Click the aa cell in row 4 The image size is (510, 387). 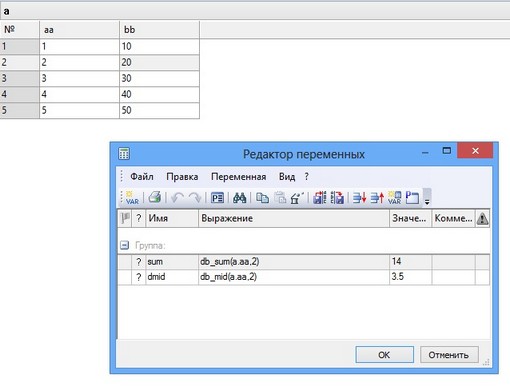(x=79, y=94)
